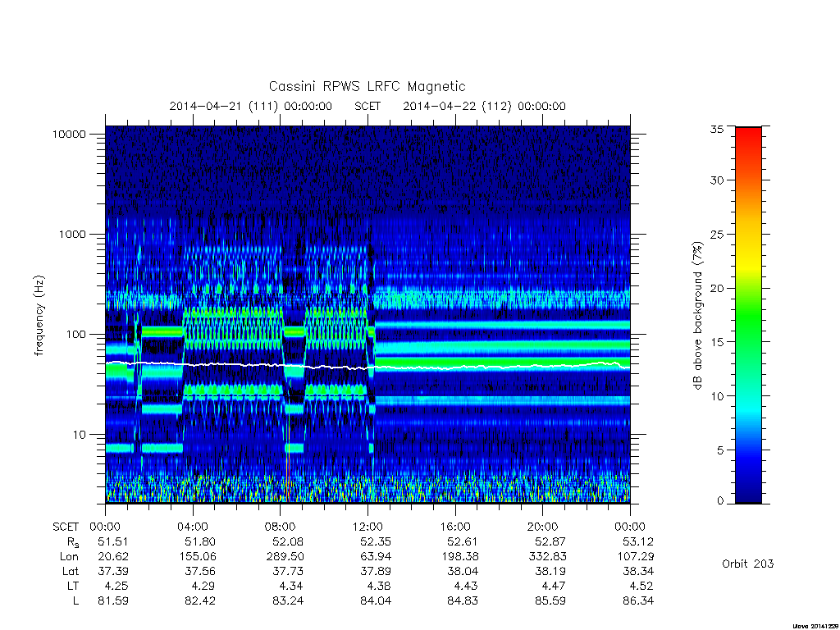The width and height of the screenshot is (840, 630).
Task: Click the 10 frequency axis tick label
Action: (80, 435)
